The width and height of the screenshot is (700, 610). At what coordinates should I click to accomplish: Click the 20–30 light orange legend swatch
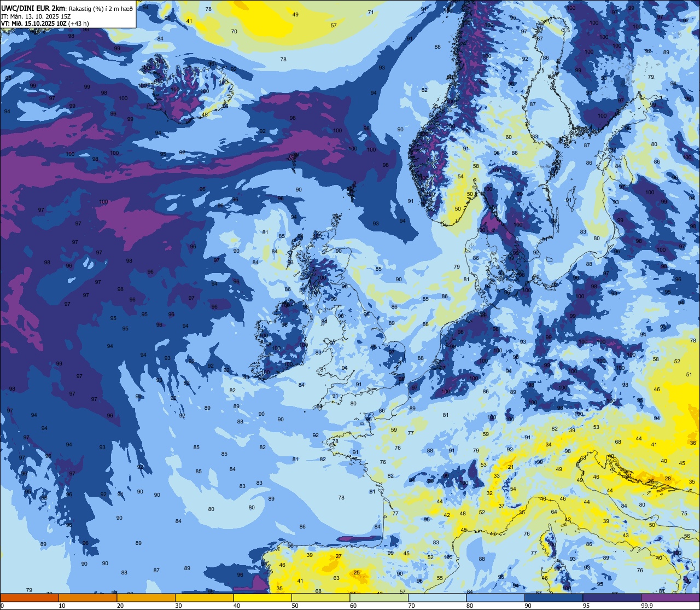pyautogui.click(x=146, y=597)
